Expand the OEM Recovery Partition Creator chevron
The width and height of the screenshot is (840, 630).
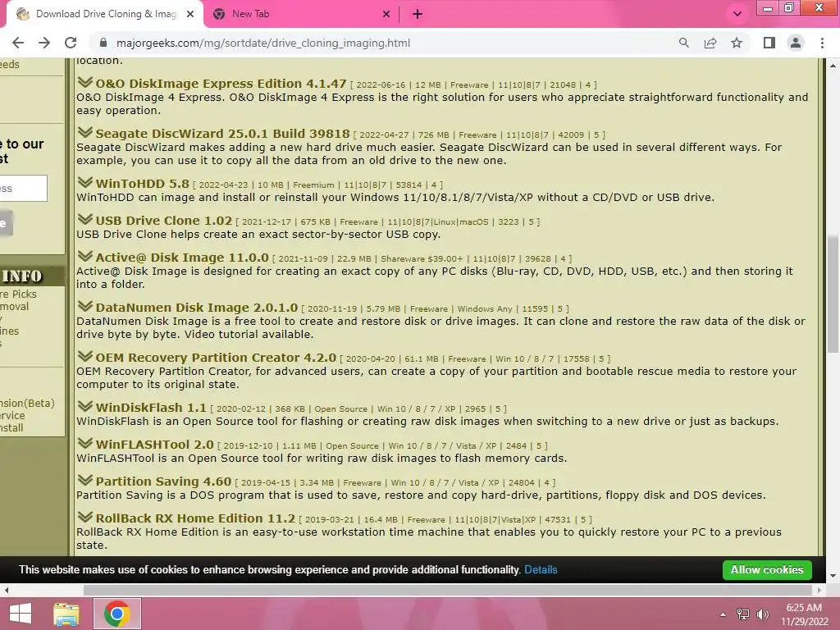click(x=84, y=357)
